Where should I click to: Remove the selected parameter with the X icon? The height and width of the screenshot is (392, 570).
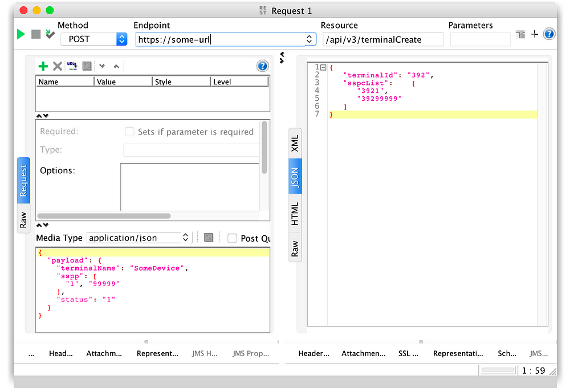pyautogui.click(x=58, y=66)
